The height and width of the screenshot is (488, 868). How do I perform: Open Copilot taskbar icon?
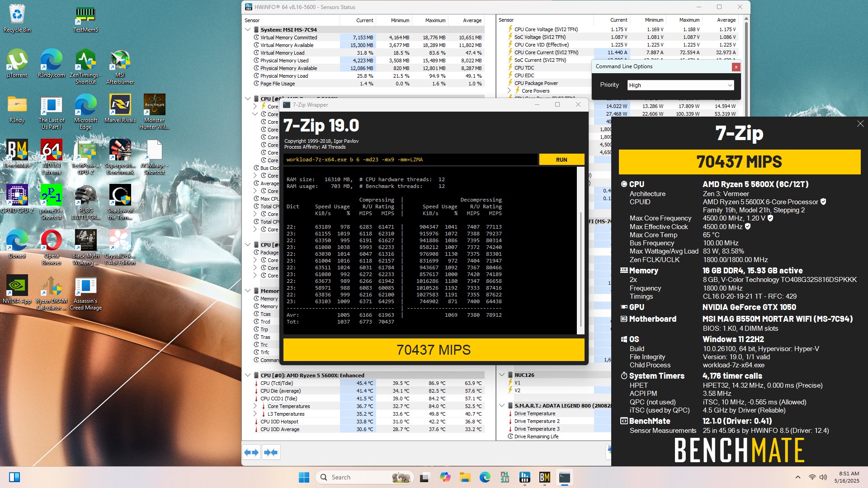(445, 477)
